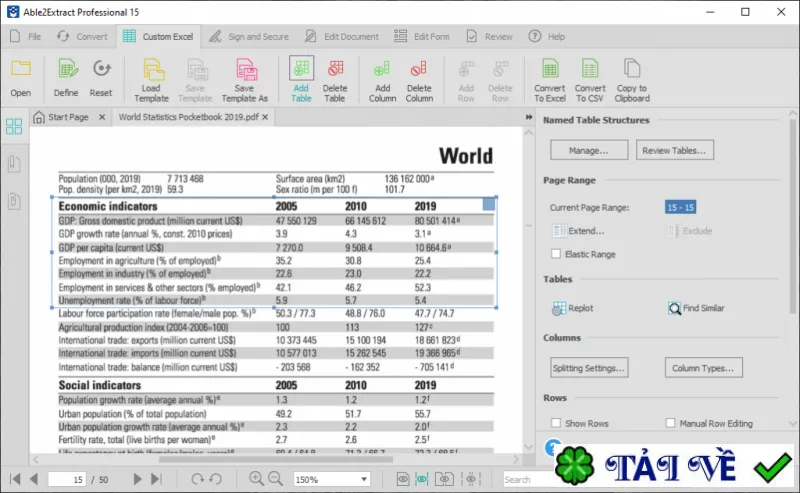Select World Statistics Pocketbook 2019.pdf tab

point(188,117)
